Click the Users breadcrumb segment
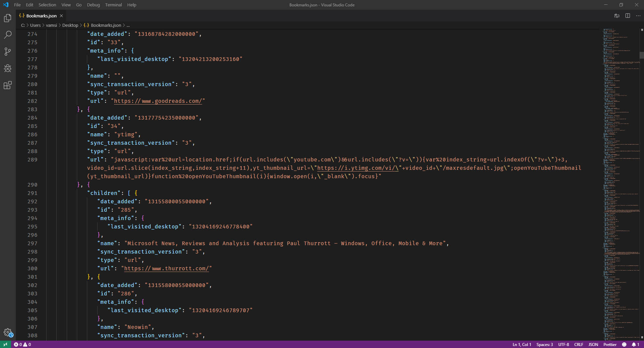This screenshot has height=348, width=644. (x=35, y=25)
